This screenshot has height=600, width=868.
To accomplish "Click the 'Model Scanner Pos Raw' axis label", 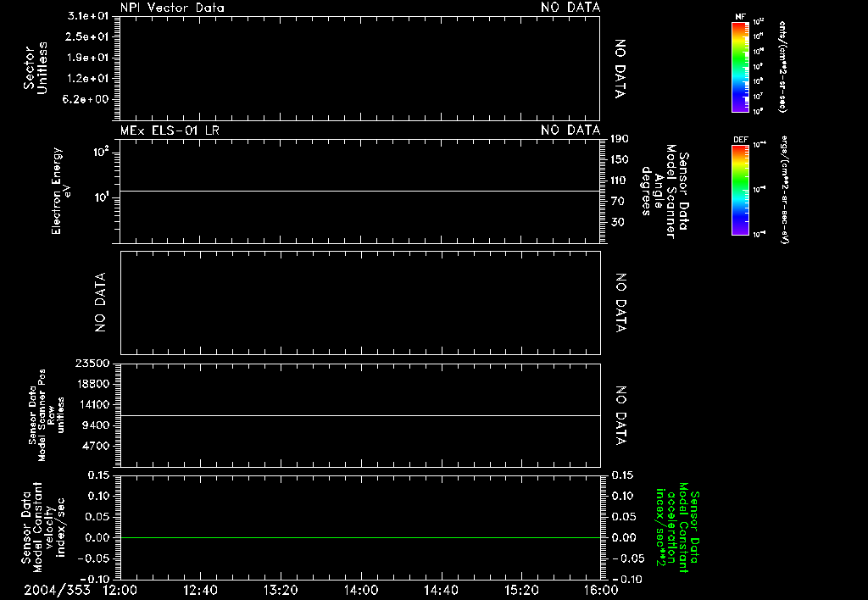I will tap(47, 415).
